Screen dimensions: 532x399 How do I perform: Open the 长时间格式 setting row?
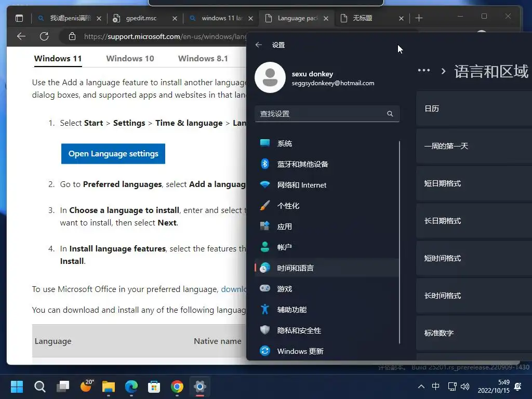(x=474, y=296)
